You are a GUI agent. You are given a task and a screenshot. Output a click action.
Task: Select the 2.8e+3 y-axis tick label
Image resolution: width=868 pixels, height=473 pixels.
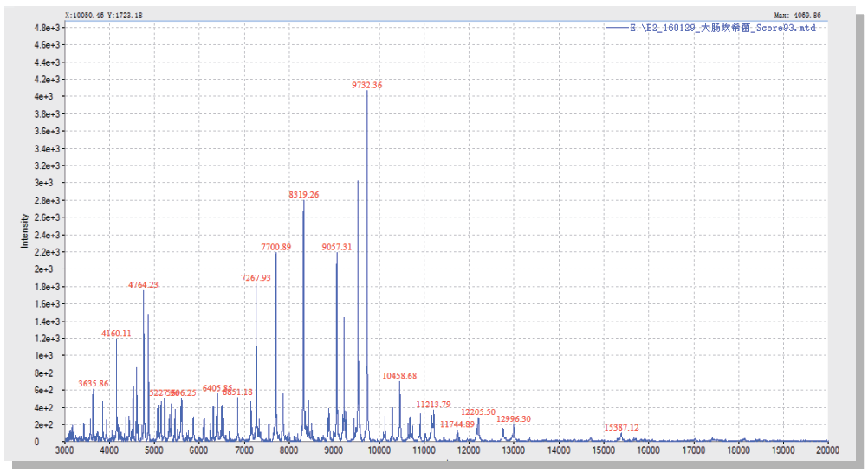[x=47, y=200]
